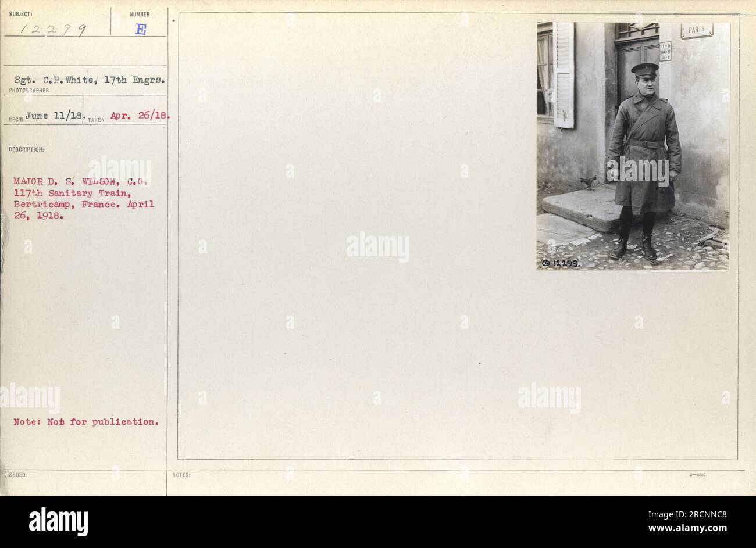Click the 'PHOTOGRAPHER' field label
Viewport: 756px width, 548px height.
point(29,91)
